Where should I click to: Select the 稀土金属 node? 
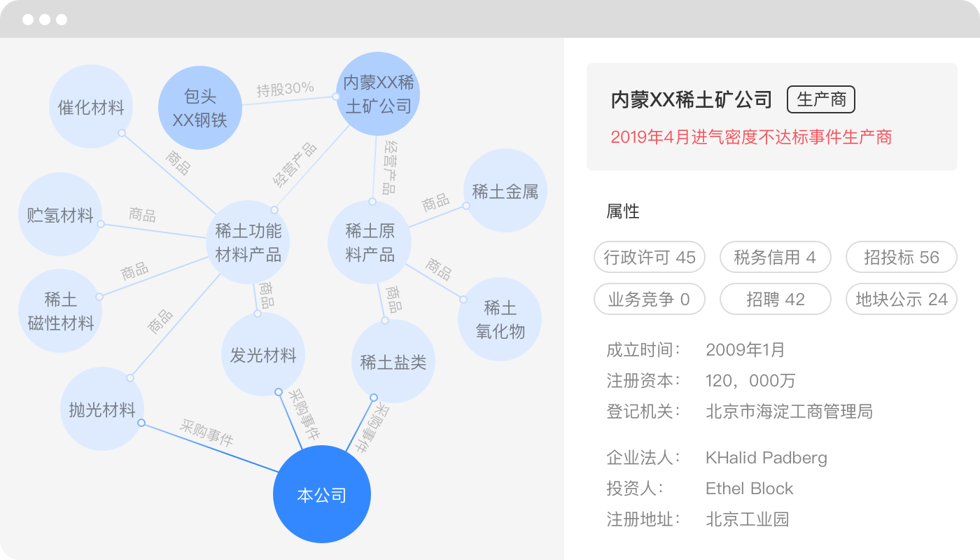tap(505, 192)
